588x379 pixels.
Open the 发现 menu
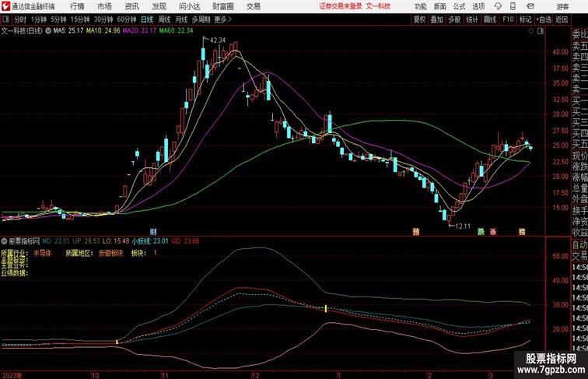[x=159, y=6]
